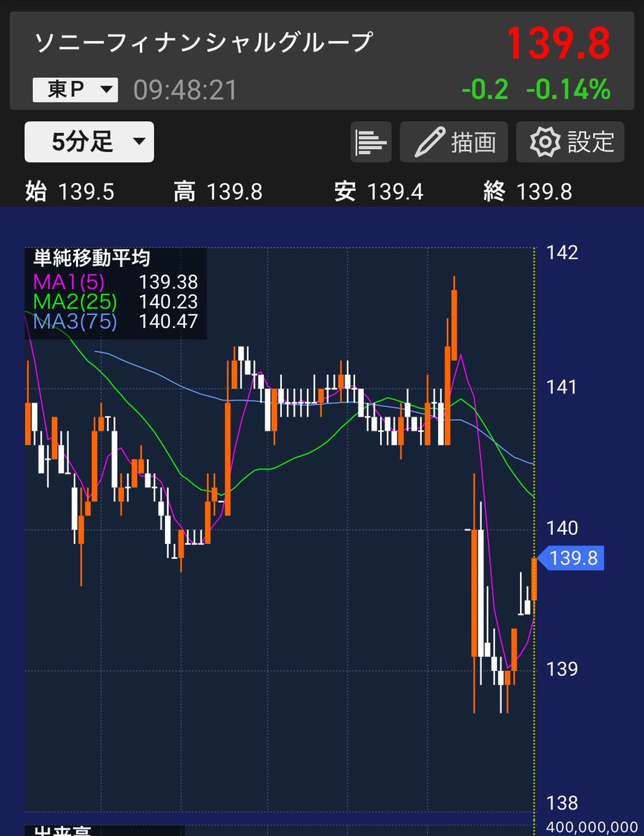Click the 高 139.8 high value
This screenshot has width=644, height=836.
(218, 192)
